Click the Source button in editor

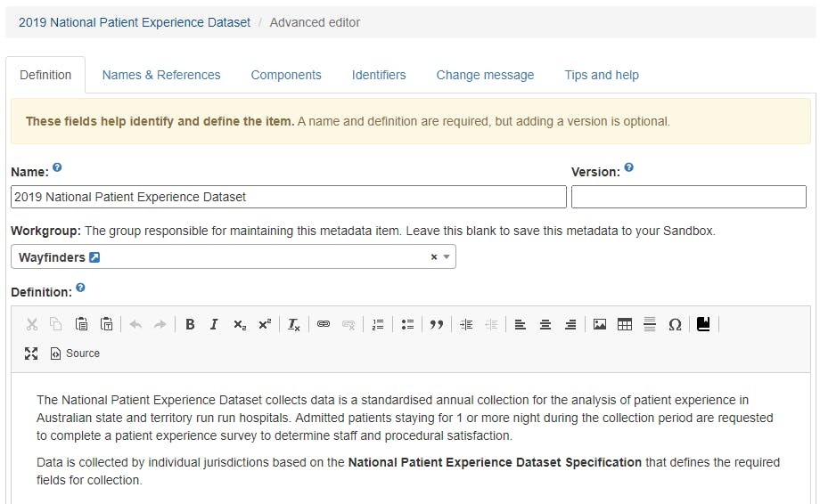(x=75, y=354)
